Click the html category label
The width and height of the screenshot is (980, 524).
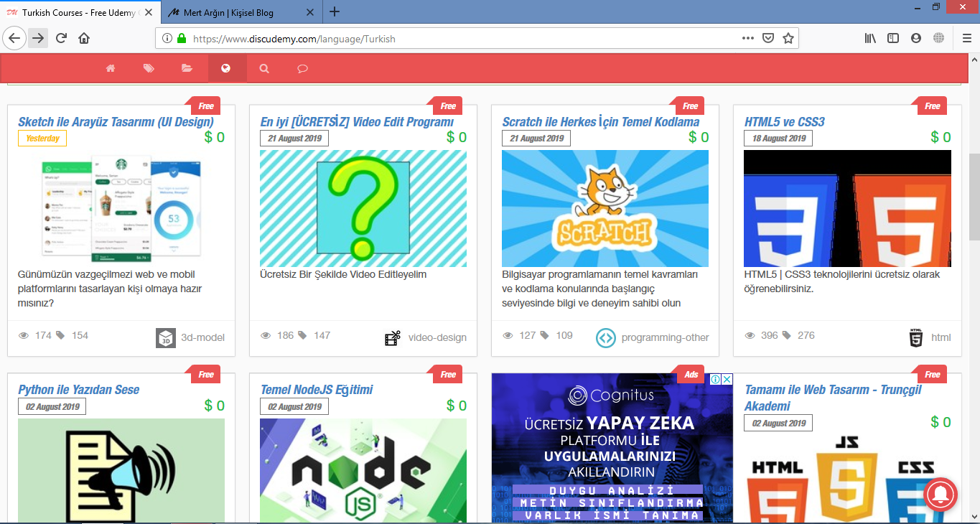click(941, 337)
